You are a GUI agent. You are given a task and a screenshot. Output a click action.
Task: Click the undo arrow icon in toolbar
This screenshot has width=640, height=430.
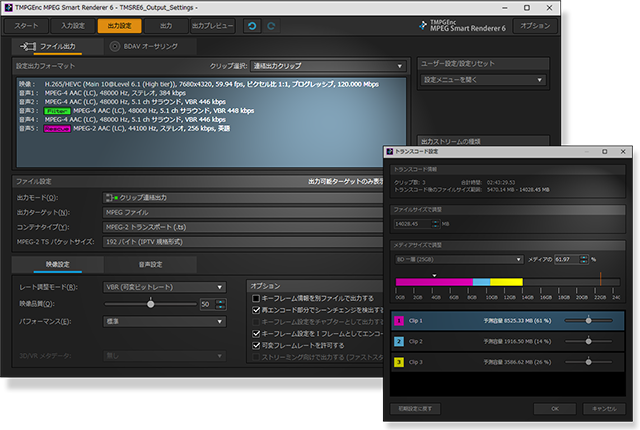coord(252,26)
